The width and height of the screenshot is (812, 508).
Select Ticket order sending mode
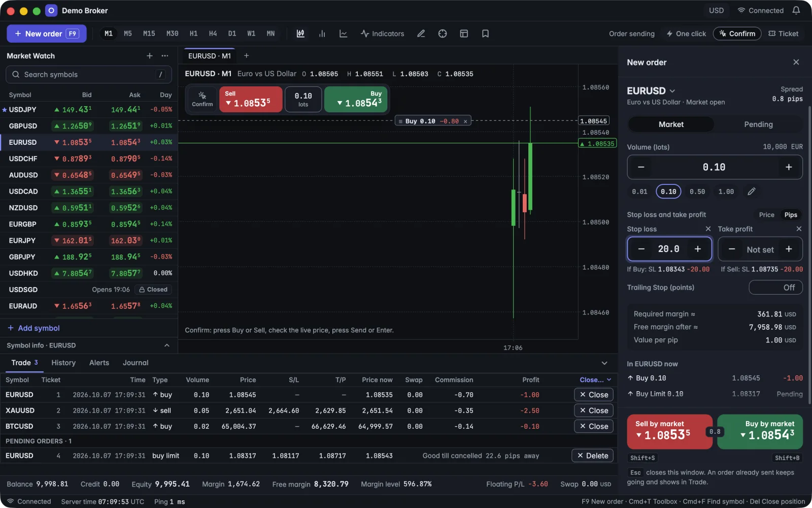click(x=784, y=34)
